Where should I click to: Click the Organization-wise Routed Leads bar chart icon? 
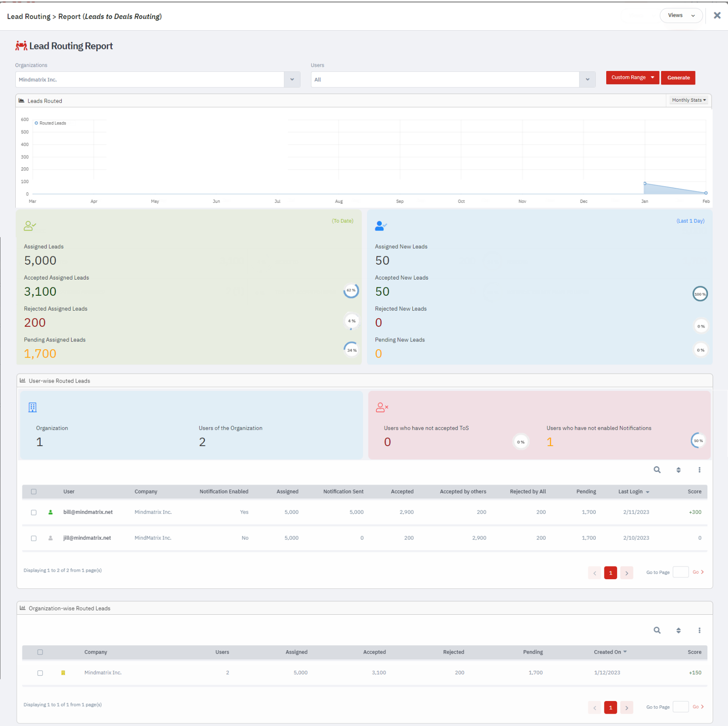pos(23,608)
